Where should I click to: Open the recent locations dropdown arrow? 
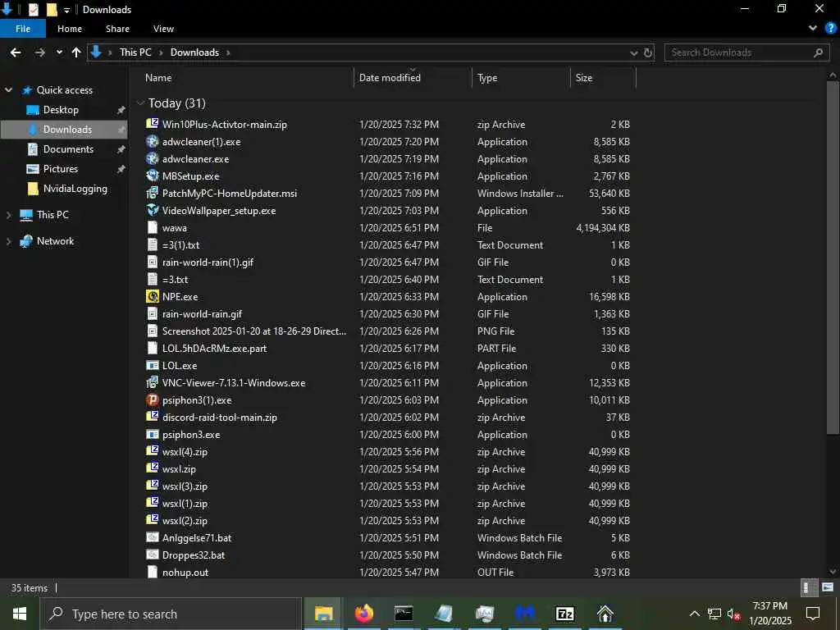pos(59,52)
